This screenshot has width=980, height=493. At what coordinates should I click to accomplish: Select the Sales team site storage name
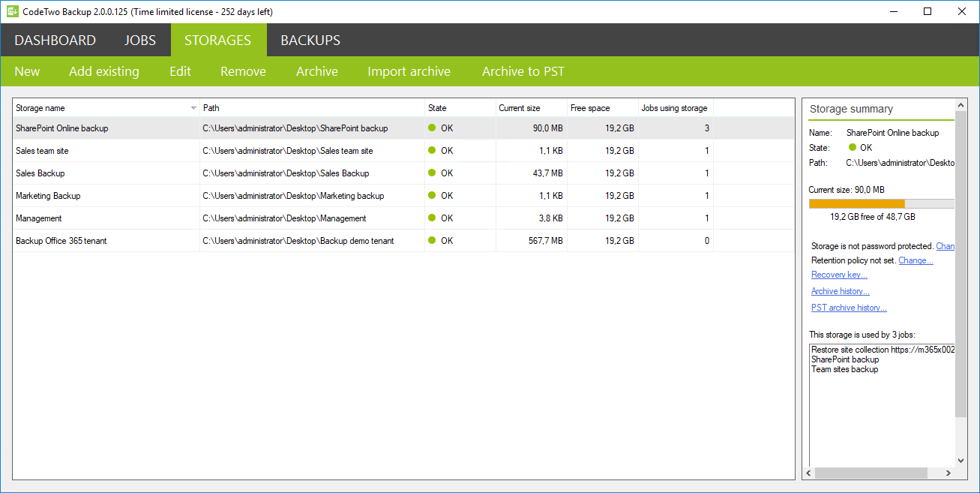click(x=42, y=151)
